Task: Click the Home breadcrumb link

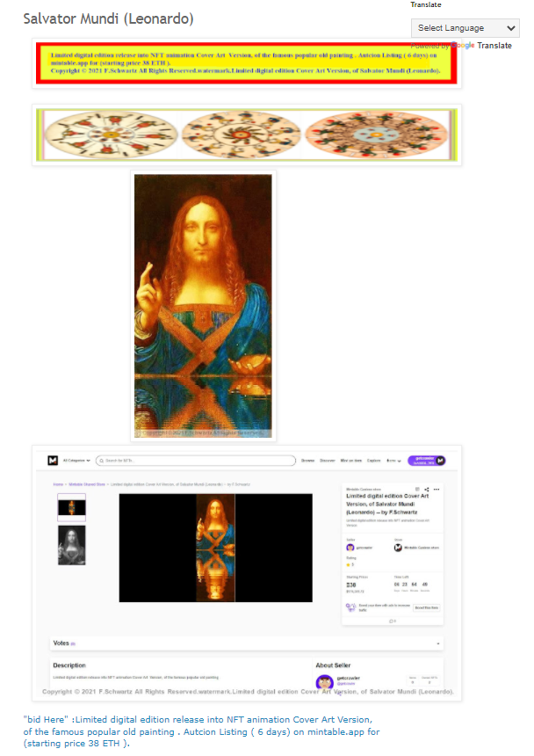Action: click(x=58, y=484)
